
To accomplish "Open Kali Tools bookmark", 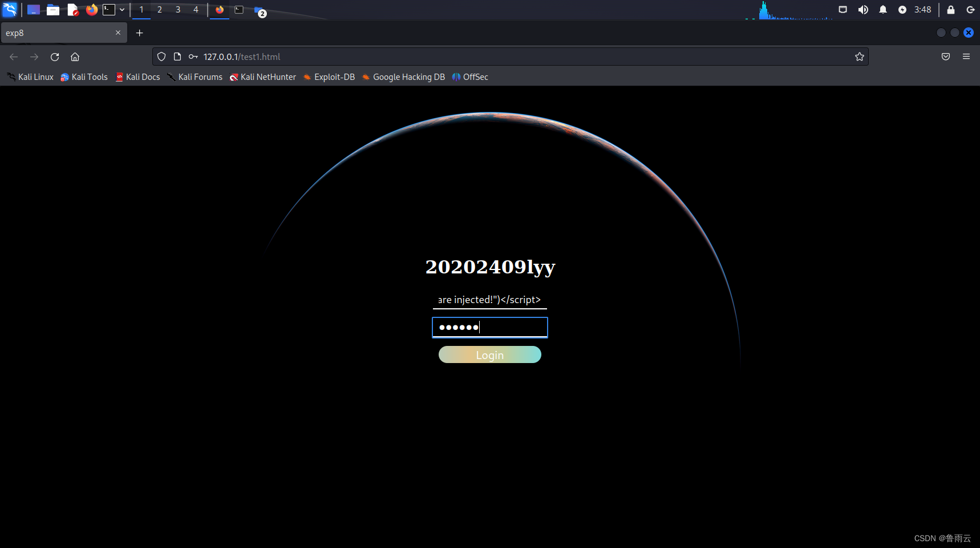I will (x=84, y=77).
